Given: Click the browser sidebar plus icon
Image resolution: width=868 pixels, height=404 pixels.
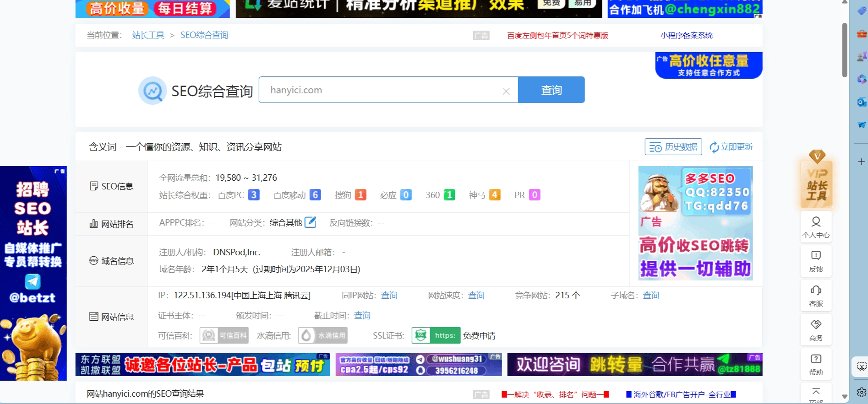Looking at the screenshot, I should click(x=861, y=162).
